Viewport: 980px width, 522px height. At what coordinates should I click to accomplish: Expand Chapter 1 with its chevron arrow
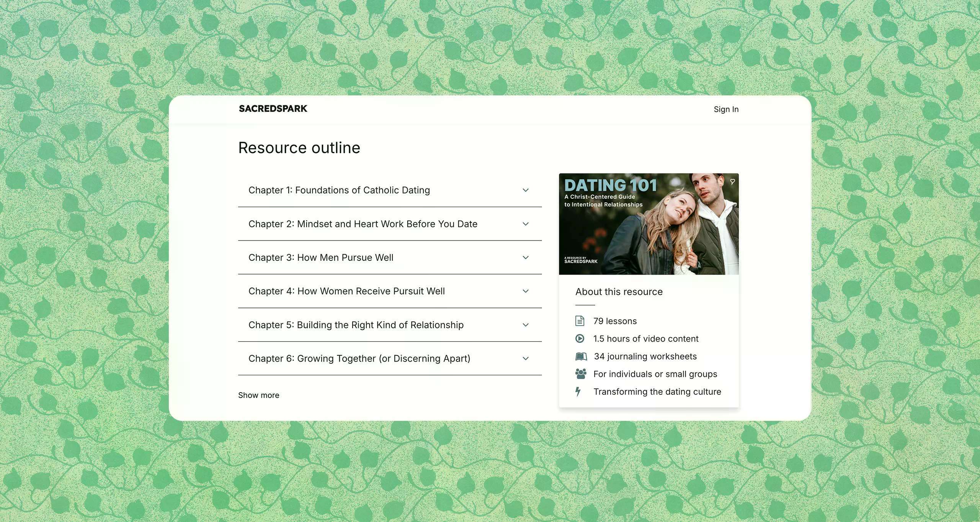pyautogui.click(x=526, y=190)
